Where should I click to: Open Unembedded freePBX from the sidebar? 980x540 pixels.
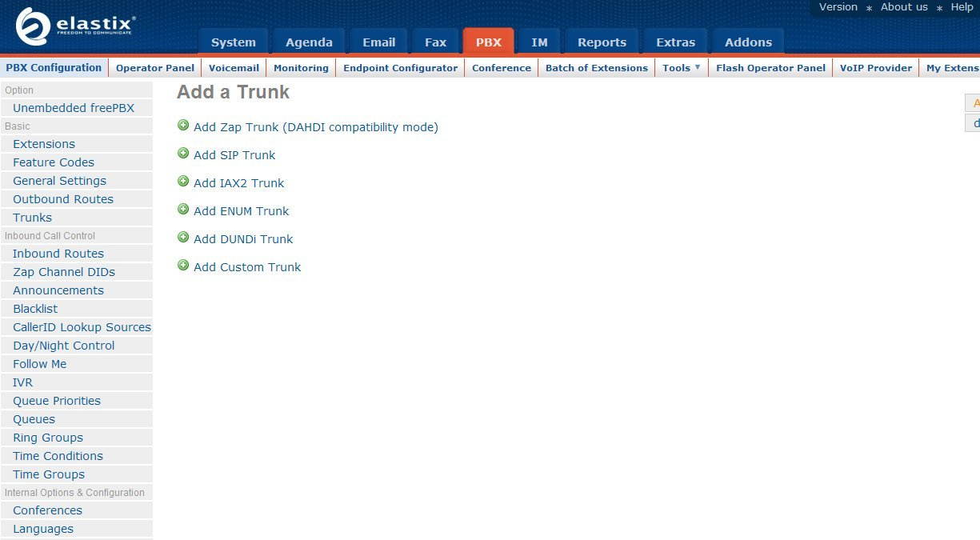pos(73,107)
